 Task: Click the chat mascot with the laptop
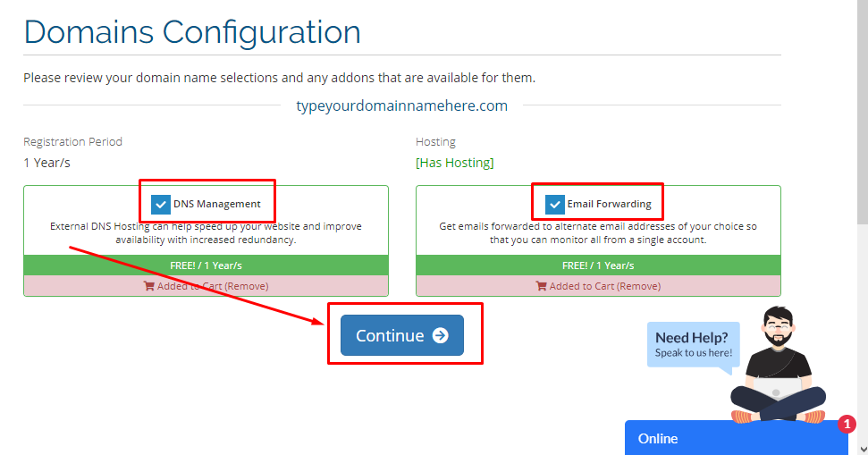click(x=777, y=367)
